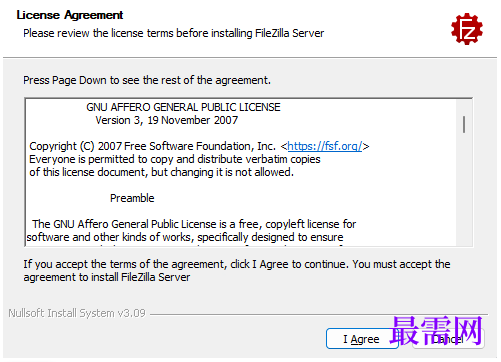This screenshot has width=501, height=362.
Task: Click the Copyright (C) 2007 text line
Action: [199, 146]
